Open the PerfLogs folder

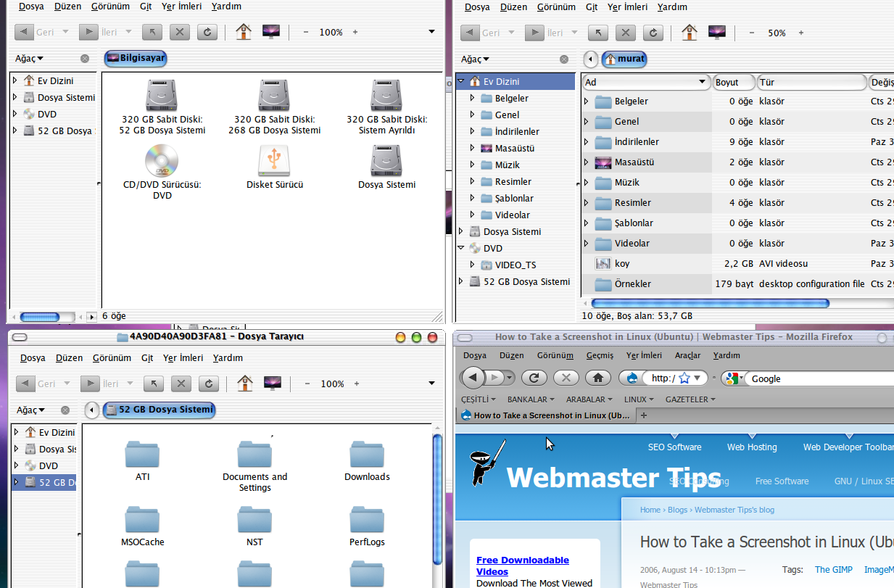pyautogui.click(x=367, y=519)
